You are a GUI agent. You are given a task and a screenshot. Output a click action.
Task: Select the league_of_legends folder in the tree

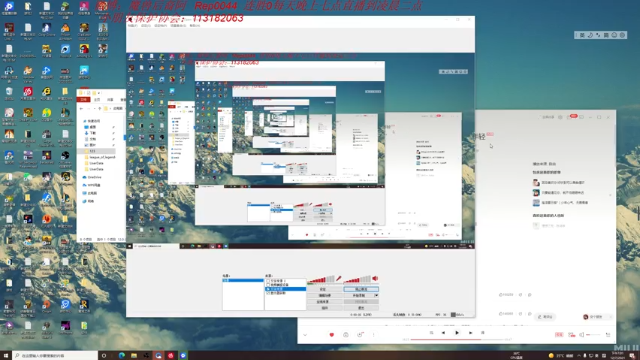pos(102,157)
